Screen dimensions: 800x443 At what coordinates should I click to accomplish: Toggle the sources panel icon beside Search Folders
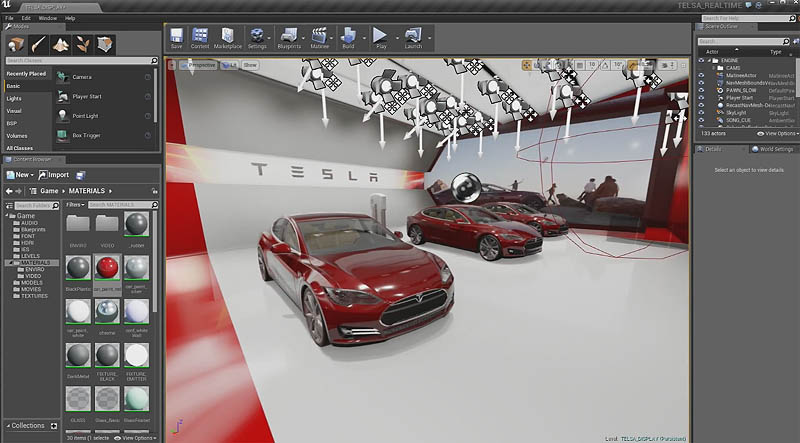point(9,205)
